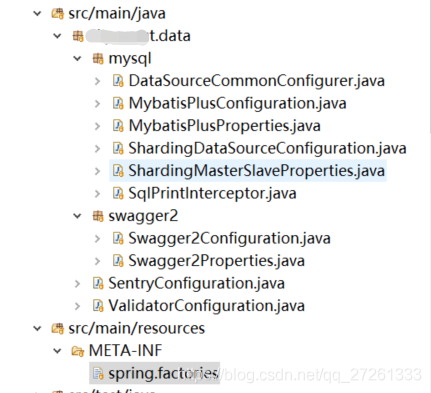Viewport: 431px width, 393px height.
Task: Open Swagger2Properties.java
Action: tap(217, 261)
